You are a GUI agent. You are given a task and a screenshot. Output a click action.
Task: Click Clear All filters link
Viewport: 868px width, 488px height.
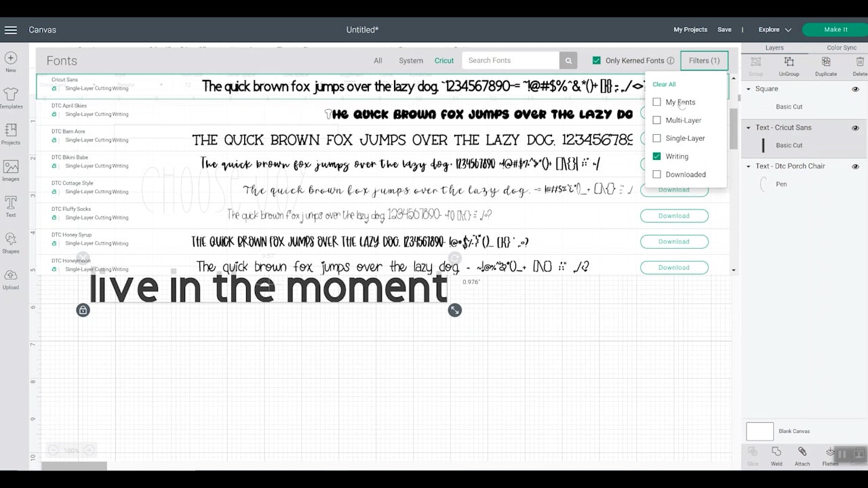click(664, 84)
